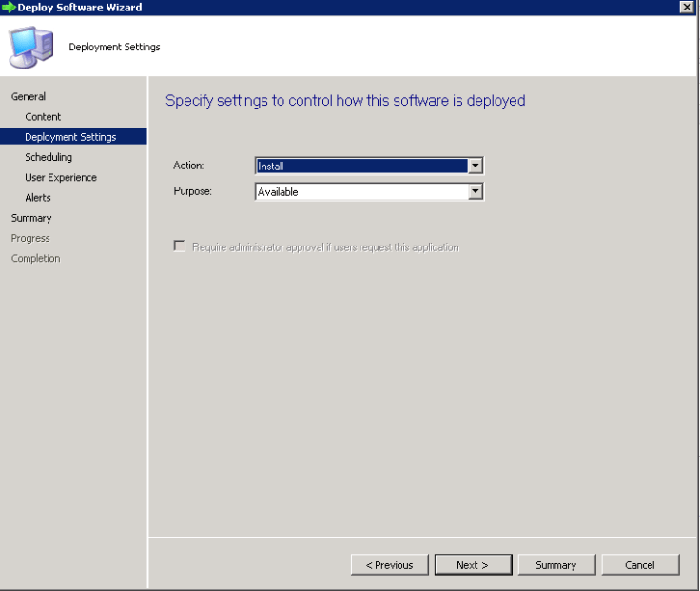Image resolution: width=700 pixels, height=591 pixels.
Task: Go to the Scheduling page
Action: pos(49,157)
